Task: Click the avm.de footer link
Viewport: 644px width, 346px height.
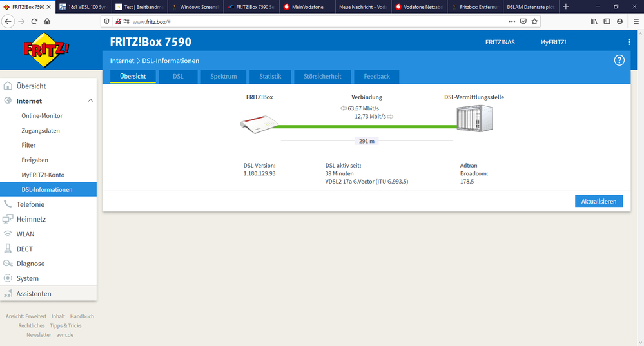Action: click(x=65, y=335)
